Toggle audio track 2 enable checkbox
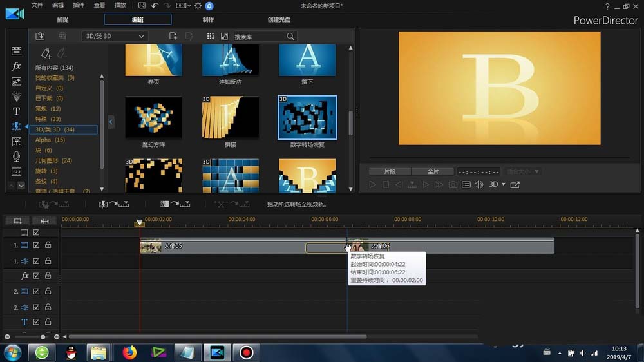The width and height of the screenshot is (644, 362). 36,307
